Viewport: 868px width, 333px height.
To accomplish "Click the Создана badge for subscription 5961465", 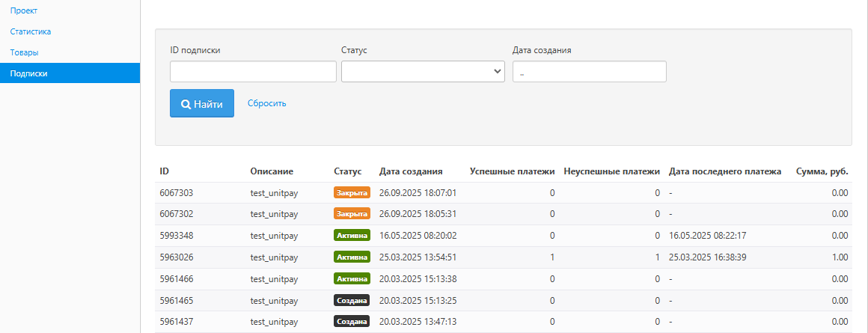I will coord(352,300).
